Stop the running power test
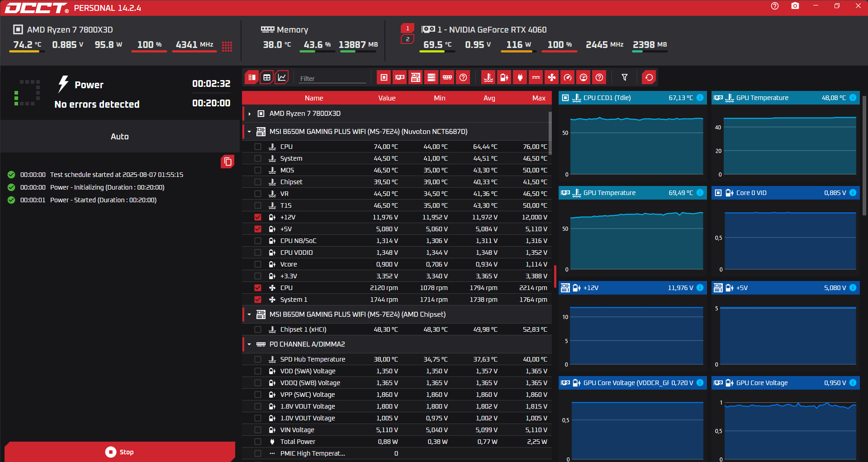Image resolution: width=868 pixels, height=462 pixels. pyautogui.click(x=120, y=452)
